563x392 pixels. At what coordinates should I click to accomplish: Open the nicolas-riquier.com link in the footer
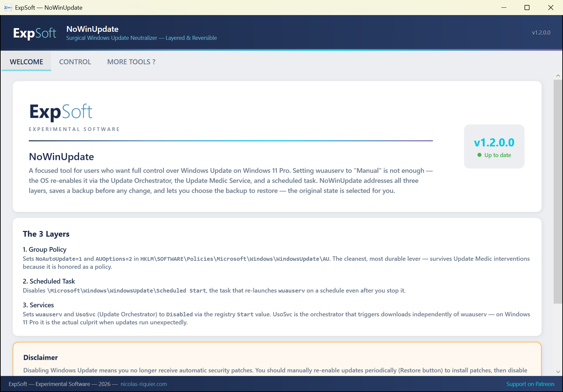(144, 384)
